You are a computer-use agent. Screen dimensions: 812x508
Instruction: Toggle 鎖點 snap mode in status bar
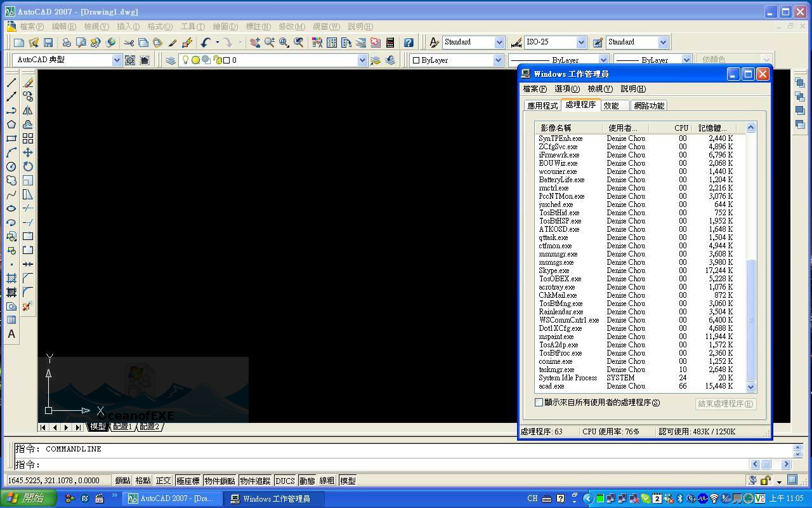pos(122,481)
